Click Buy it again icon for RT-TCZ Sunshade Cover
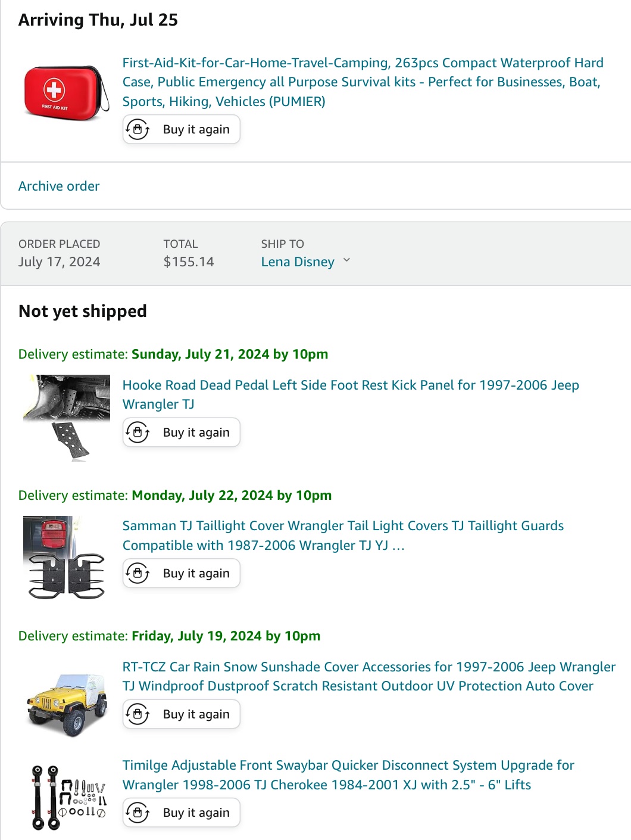 click(x=138, y=714)
